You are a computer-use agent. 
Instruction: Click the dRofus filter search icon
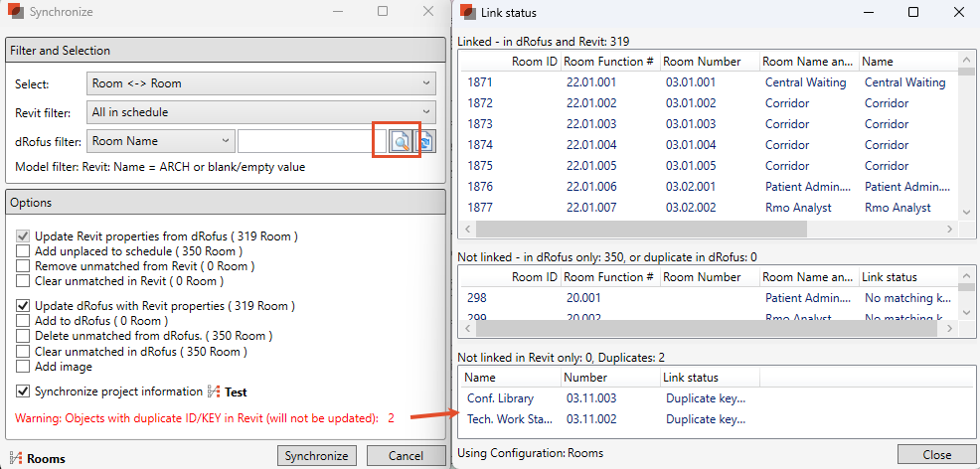401,141
